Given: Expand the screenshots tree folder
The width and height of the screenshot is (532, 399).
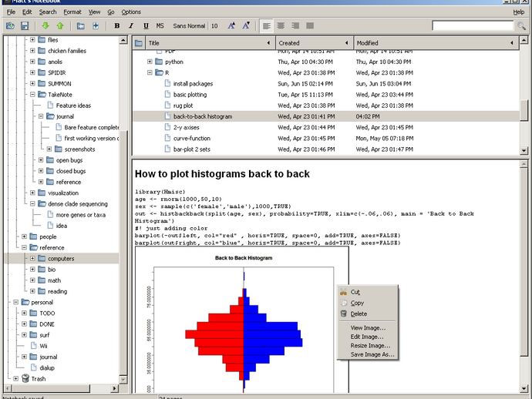Looking at the screenshot, I should coord(49,149).
